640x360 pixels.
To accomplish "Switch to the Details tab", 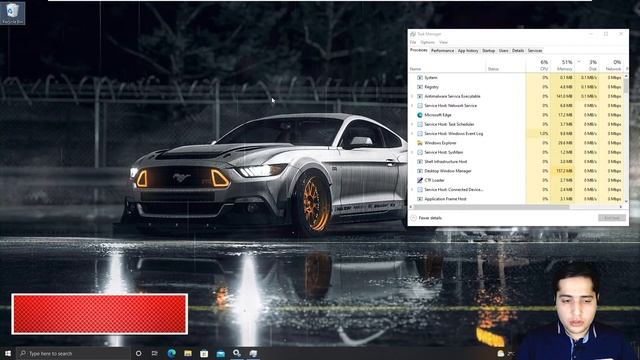I will (518, 51).
